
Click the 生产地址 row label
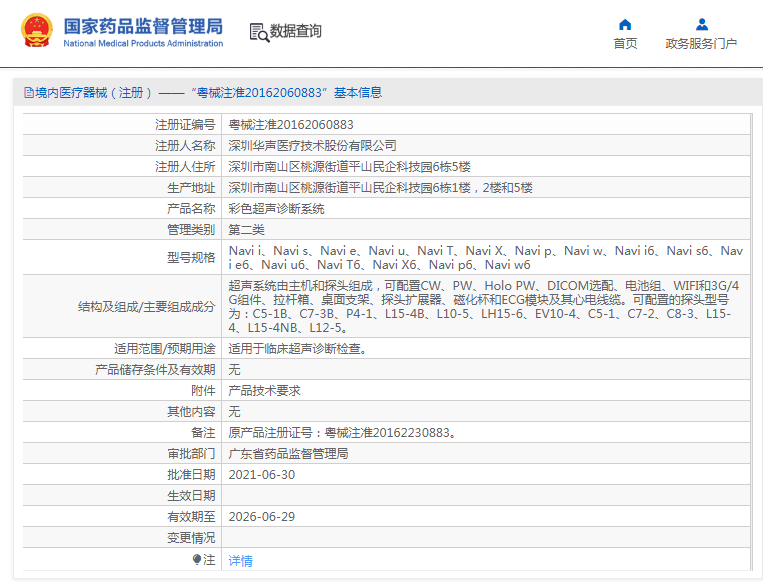[191, 188]
